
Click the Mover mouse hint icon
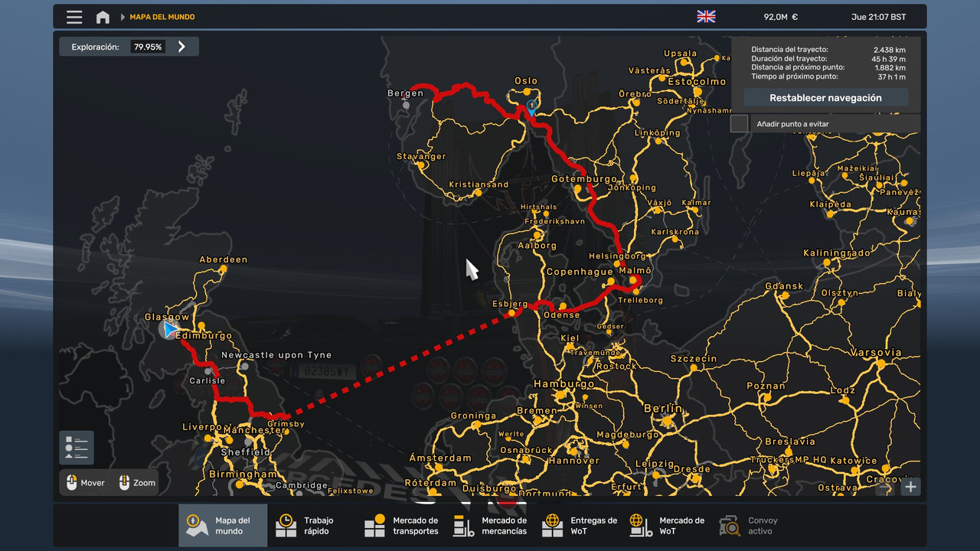[72, 483]
